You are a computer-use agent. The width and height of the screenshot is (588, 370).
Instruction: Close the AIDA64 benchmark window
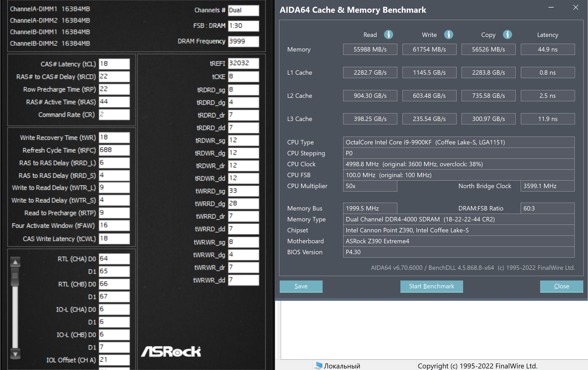(576, 8)
